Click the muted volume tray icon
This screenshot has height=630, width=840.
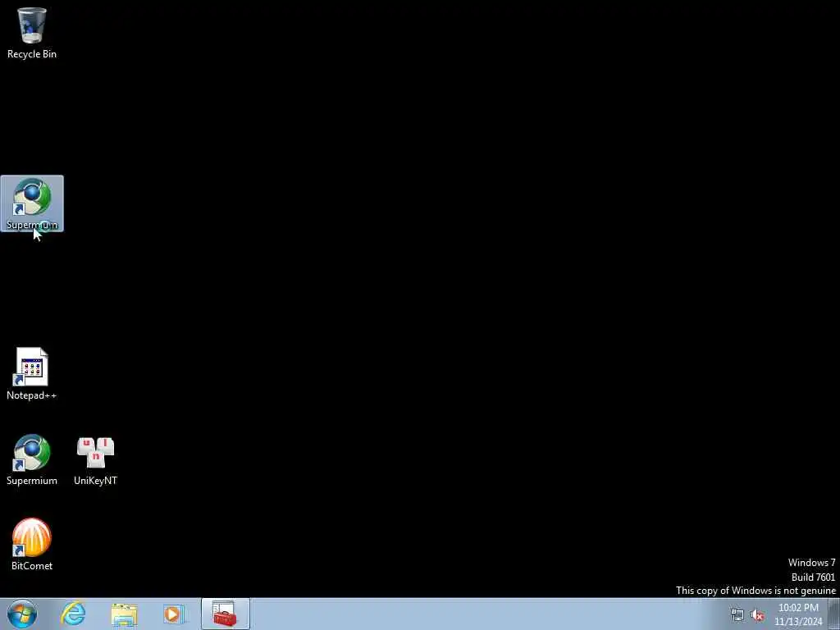tap(757, 615)
